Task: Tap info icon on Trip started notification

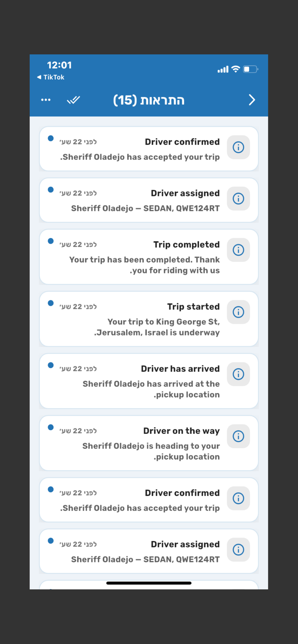Action: (238, 312)
